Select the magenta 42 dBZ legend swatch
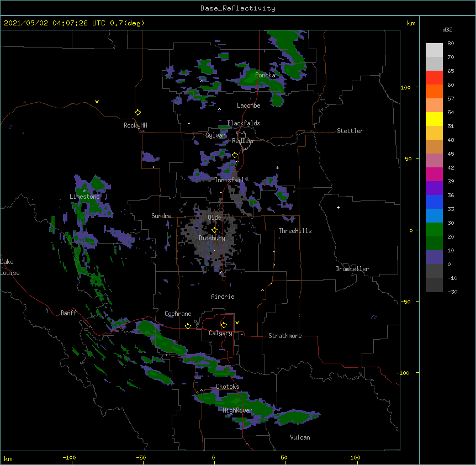Image resolution: width=476 pixels, height=465 pixels. click(x=434, y=174)
